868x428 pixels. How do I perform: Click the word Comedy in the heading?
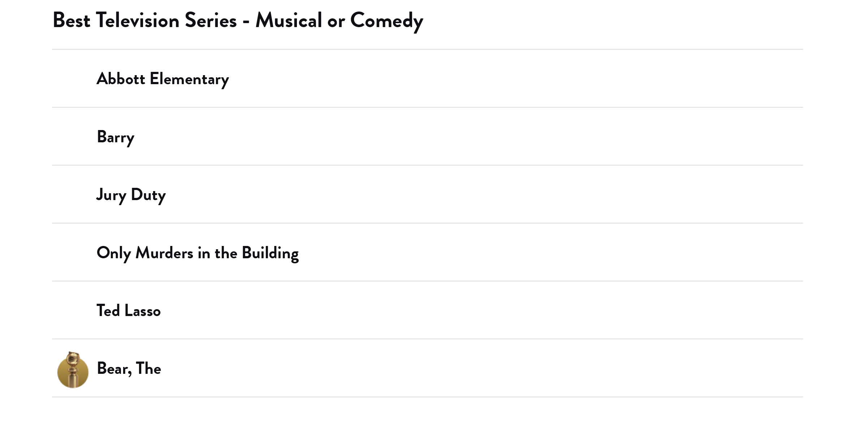[387, 21]
